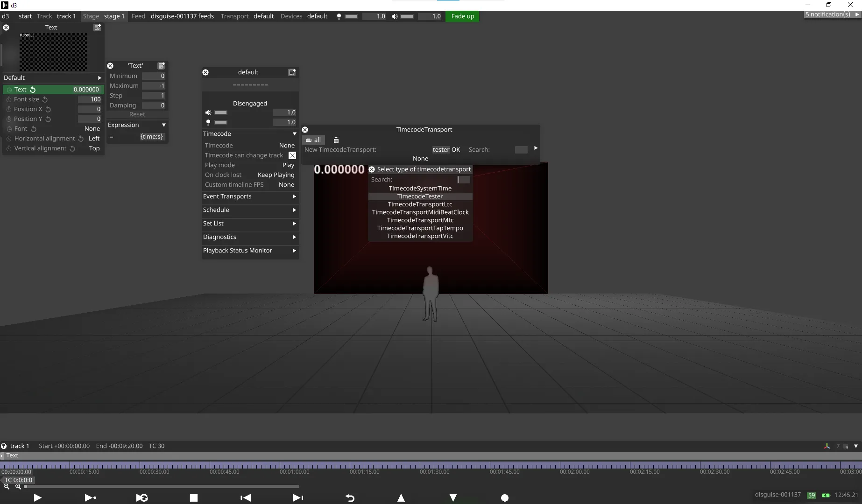Image resolution: width=862 pixels, height=504 pixels.
Task: Click the keyboard icon beside 'all' in TimecodeTransport
Action: [x=309, y=140]
